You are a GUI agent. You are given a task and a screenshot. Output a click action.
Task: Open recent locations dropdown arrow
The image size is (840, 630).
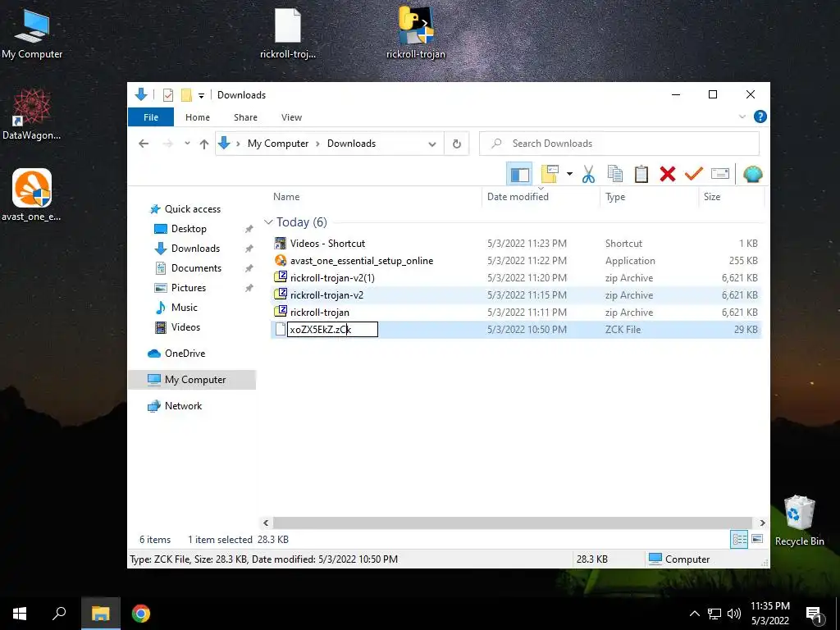point(187,144)
